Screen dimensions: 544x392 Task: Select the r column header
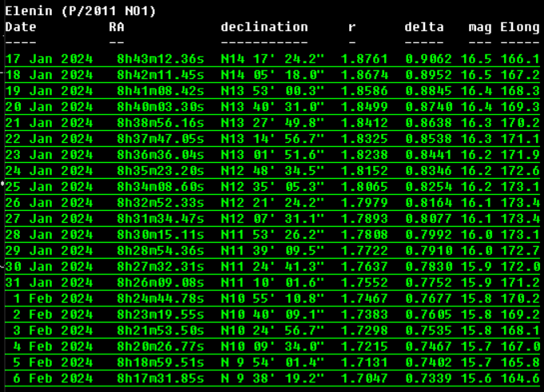pos(351,27)
